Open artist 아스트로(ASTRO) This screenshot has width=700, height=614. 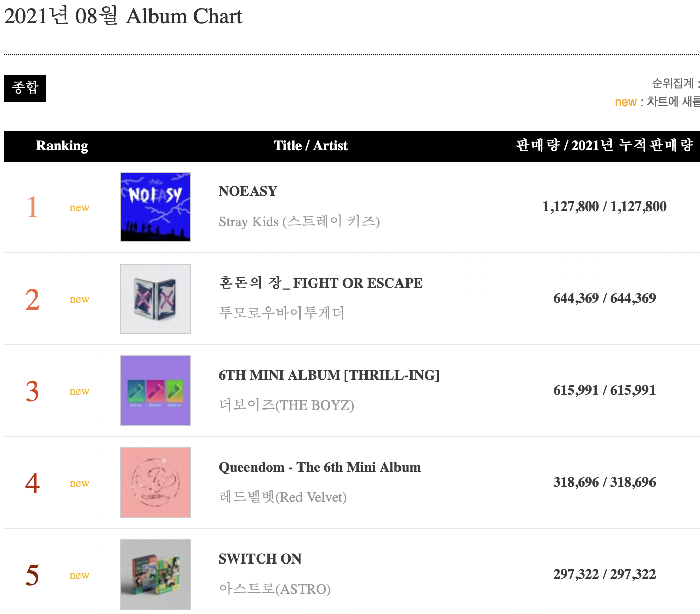[x=275, y=589]
